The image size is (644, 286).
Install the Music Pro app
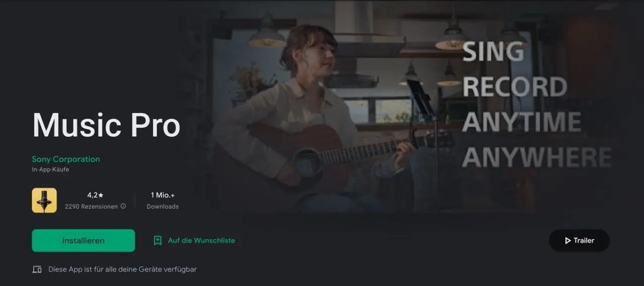[x=84, y=240]
